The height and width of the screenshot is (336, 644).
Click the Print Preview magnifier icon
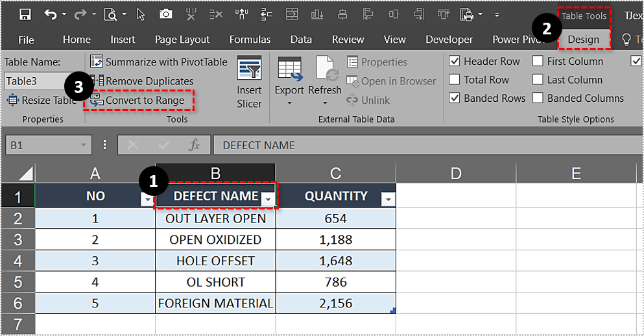pyautogui.click(x=110, y=14)
